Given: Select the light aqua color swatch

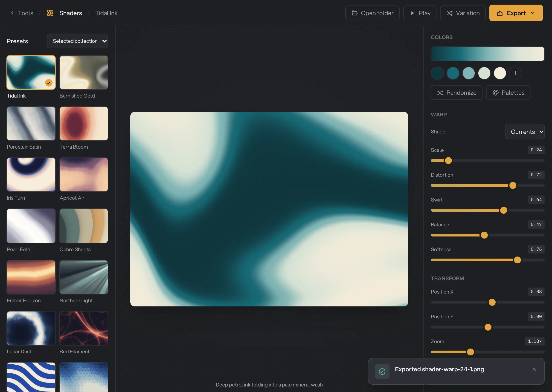Looking at the screenshot, I should coord(468,73).
